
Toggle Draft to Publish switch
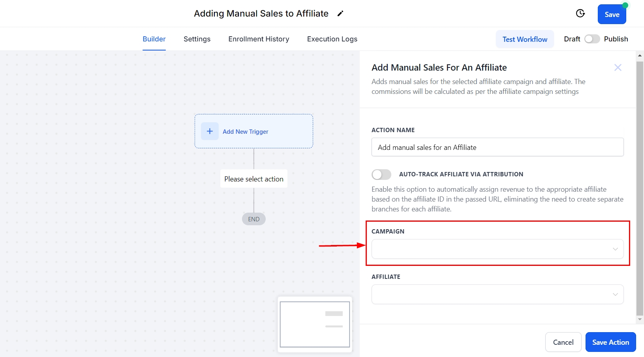pyautogui.click(x=591, y=39)
